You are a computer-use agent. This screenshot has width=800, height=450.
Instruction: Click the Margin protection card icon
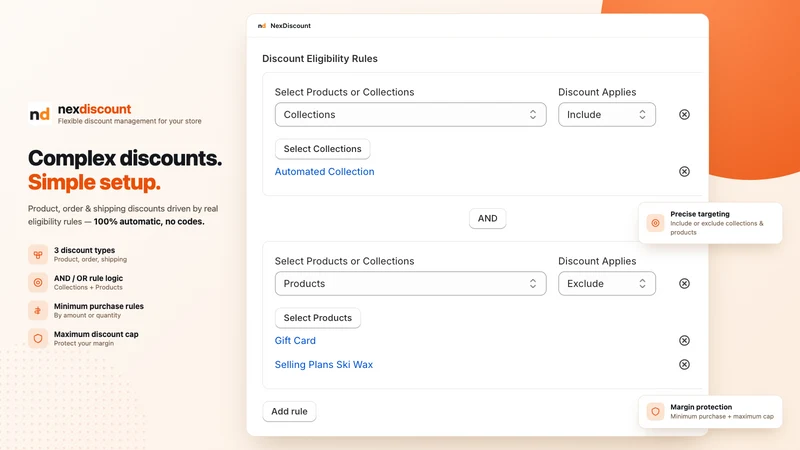(655, 411)
